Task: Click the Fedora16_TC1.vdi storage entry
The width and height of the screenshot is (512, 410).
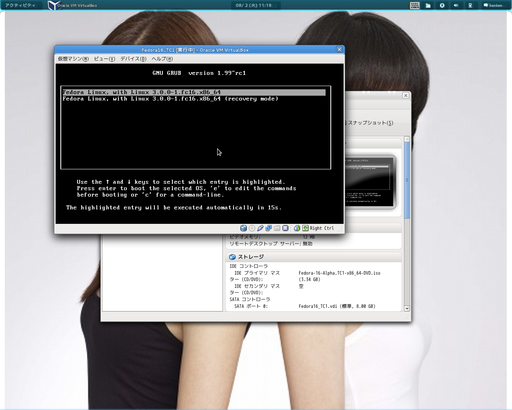Action: 337,306
